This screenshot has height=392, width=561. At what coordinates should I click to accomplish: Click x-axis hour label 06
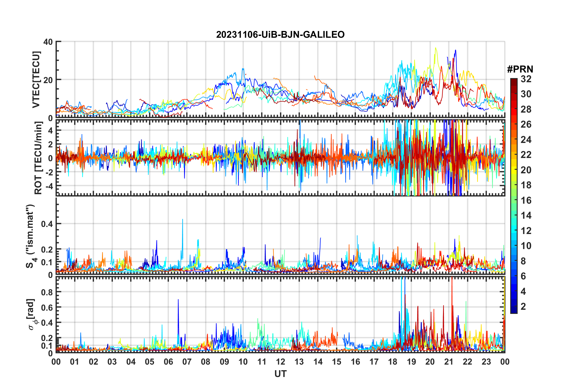[x=168, y=362]
